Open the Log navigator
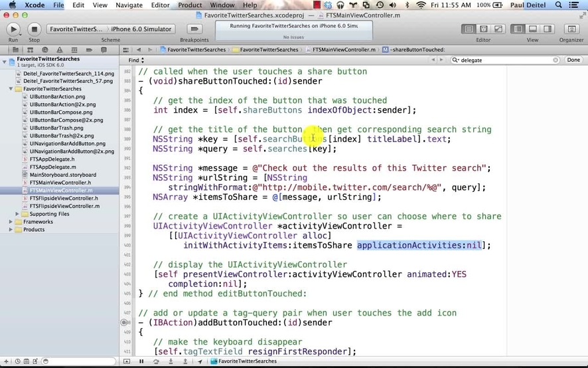Image resolution: width=588 pixels, height=368 pixels. click(104, 50)
